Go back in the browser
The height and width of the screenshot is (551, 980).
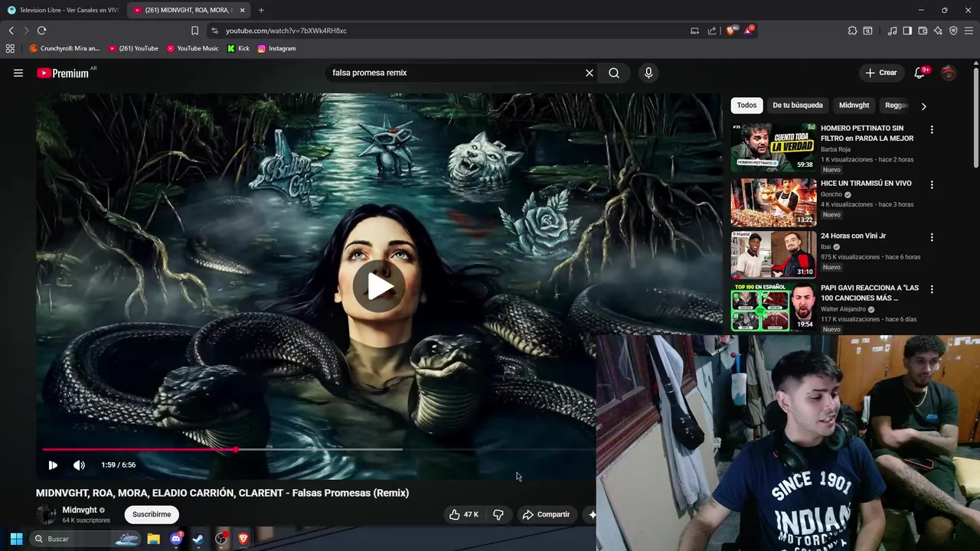11,31
